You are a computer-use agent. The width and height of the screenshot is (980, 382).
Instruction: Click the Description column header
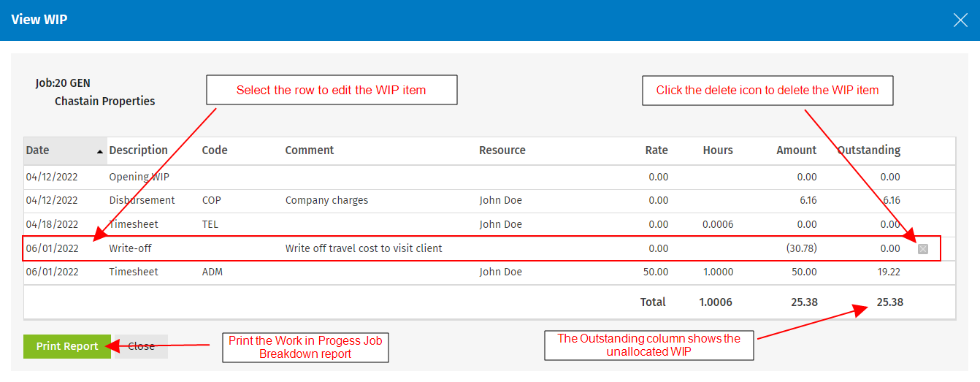[138, 150]
